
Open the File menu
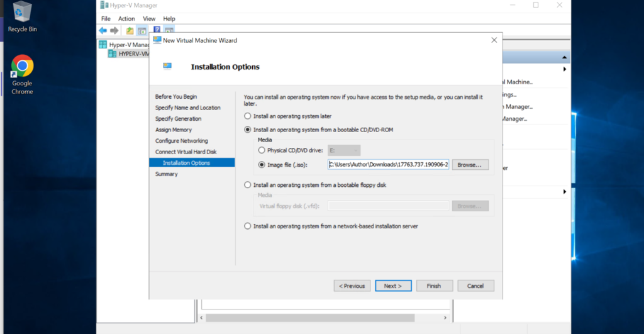click(106, 18)
